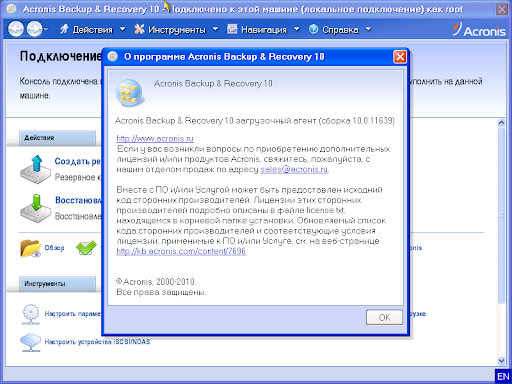This screenshot has width=512, height=384.
Task: Click the Навигация toolbar icon
Action: tap(232, 29)
